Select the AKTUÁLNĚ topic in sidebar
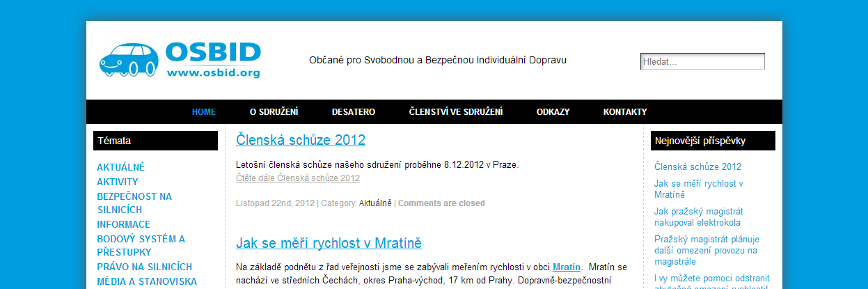This screenshot has height=289, width=868. (x=120, y=167)
